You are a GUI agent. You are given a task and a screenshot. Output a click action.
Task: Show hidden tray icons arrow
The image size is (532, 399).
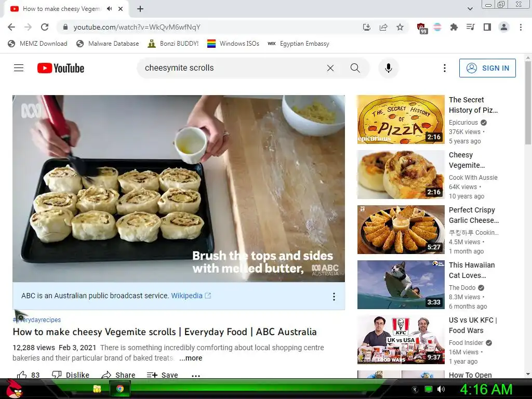coord(415,390)
